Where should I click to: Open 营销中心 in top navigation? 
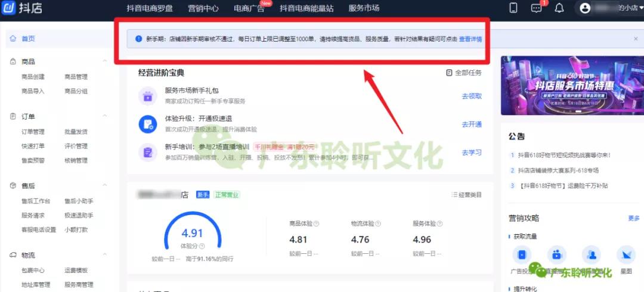point(203,8)
